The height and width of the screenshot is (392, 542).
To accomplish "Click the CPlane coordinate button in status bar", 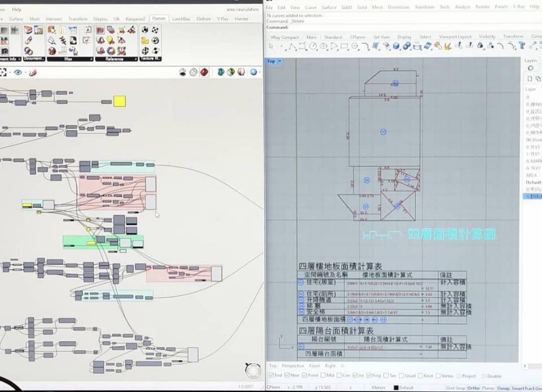I will coord(273,387).
